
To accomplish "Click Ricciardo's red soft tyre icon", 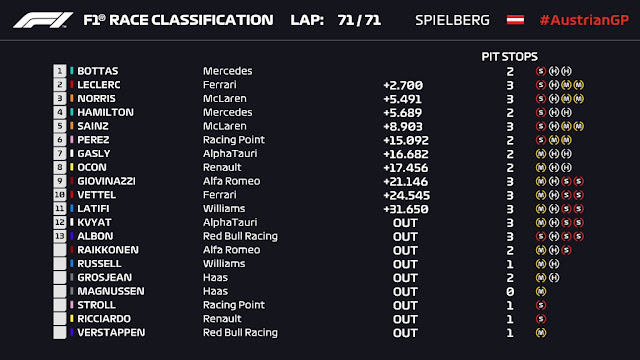I will pyautogui.click(x=541, y=319).
